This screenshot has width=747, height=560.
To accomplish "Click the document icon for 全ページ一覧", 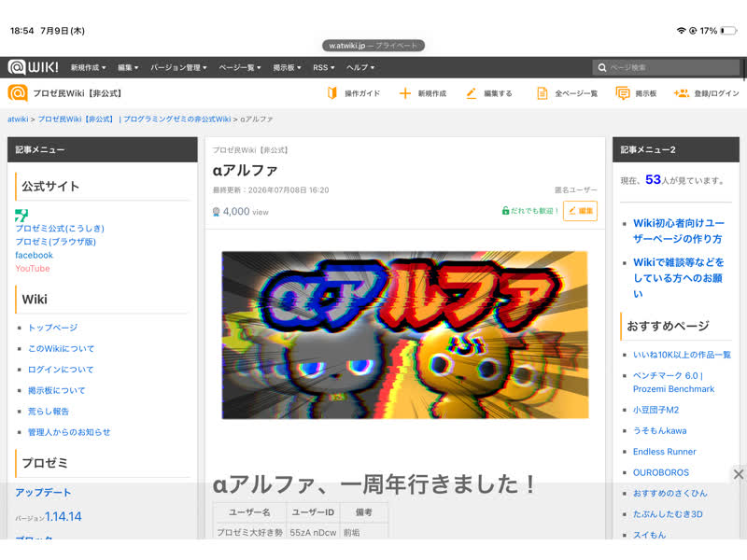I will tap(543, 92).
